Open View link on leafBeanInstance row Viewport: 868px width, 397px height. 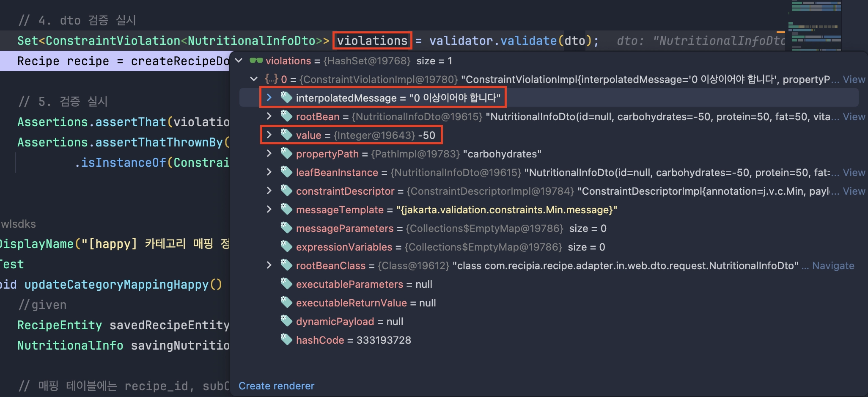854,172
